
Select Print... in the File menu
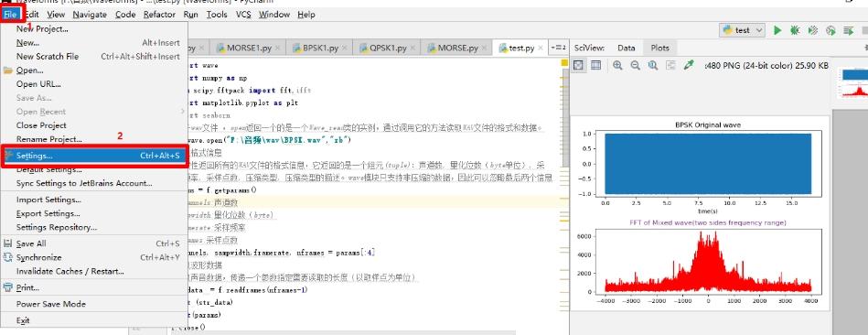93,288
